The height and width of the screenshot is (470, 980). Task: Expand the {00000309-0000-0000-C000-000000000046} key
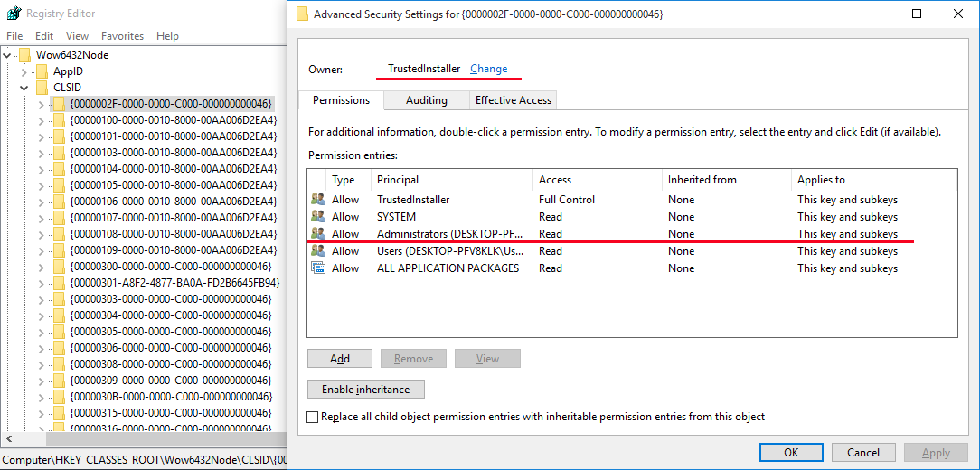pyautogui.click(x=42, y=380)
